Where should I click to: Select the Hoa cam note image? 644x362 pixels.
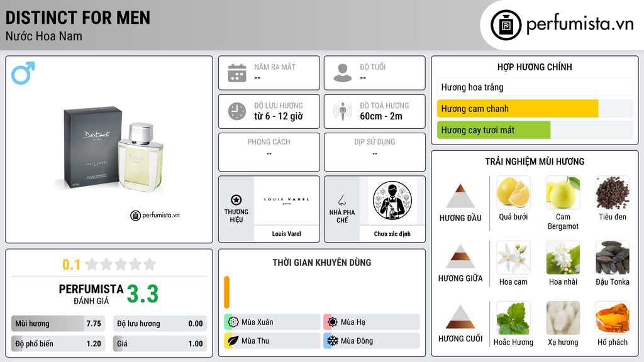click(x=513, y=258)
